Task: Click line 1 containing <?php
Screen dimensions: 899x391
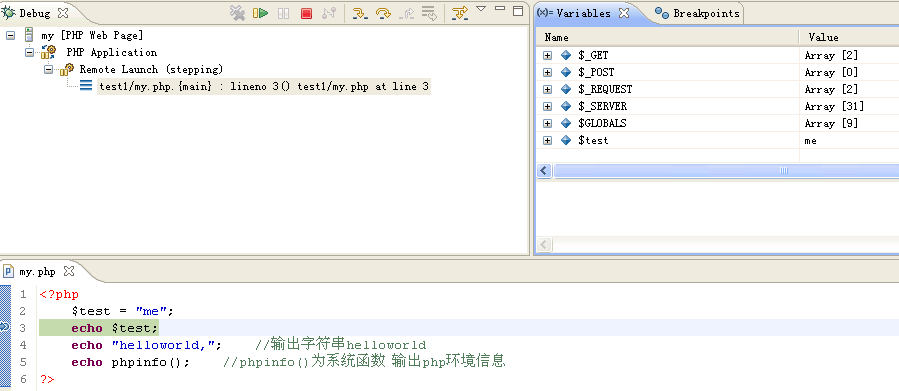Action: coord(59,295)
